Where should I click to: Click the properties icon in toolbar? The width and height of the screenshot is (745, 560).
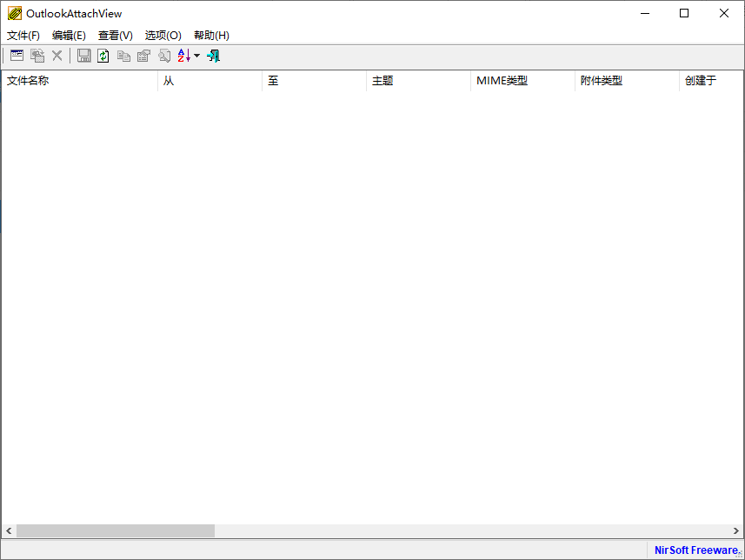pos(143,56)
